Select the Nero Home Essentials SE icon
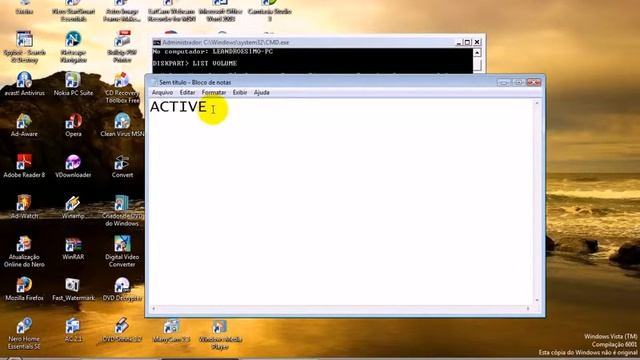 coord(24,333)
